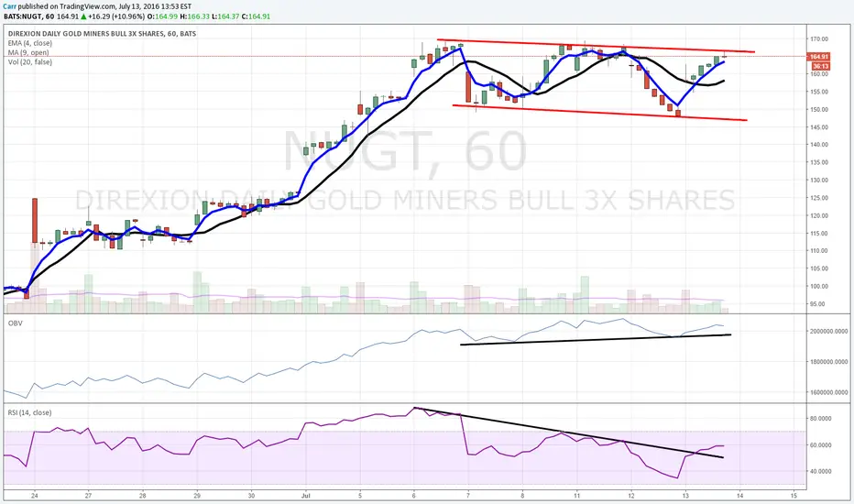
Task: Select the descending black trend line on RSI
Action: point(569,433)
